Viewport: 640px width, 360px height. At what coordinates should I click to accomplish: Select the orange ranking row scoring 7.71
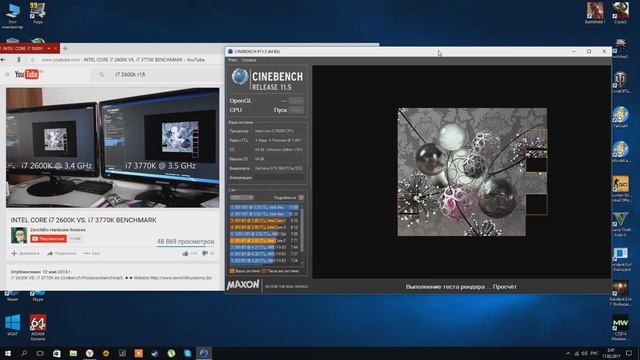(x=264, y=241)
